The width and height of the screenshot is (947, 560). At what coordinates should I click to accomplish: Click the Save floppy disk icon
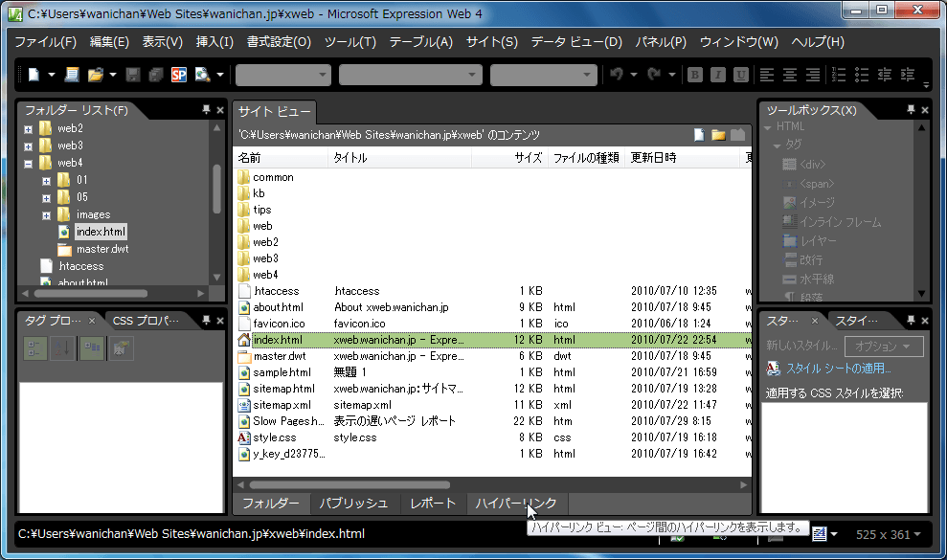click(133, 75)
